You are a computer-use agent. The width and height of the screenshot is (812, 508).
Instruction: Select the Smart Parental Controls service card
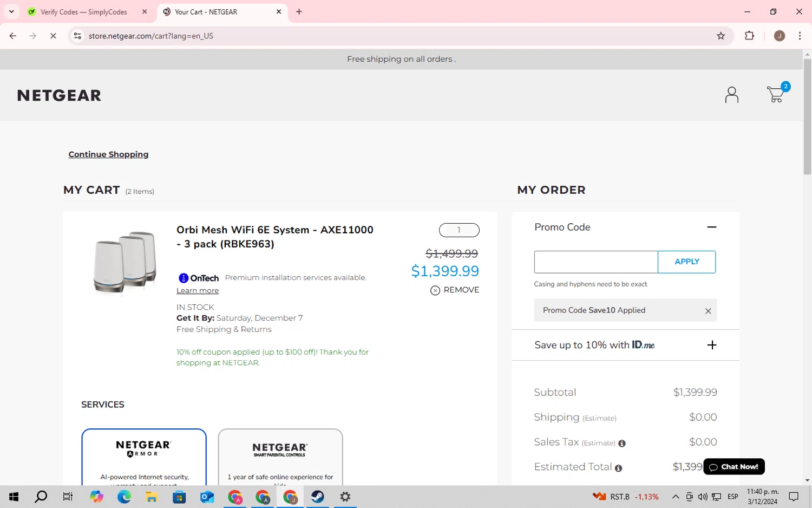pyautogui.click(x=280, y=457)
